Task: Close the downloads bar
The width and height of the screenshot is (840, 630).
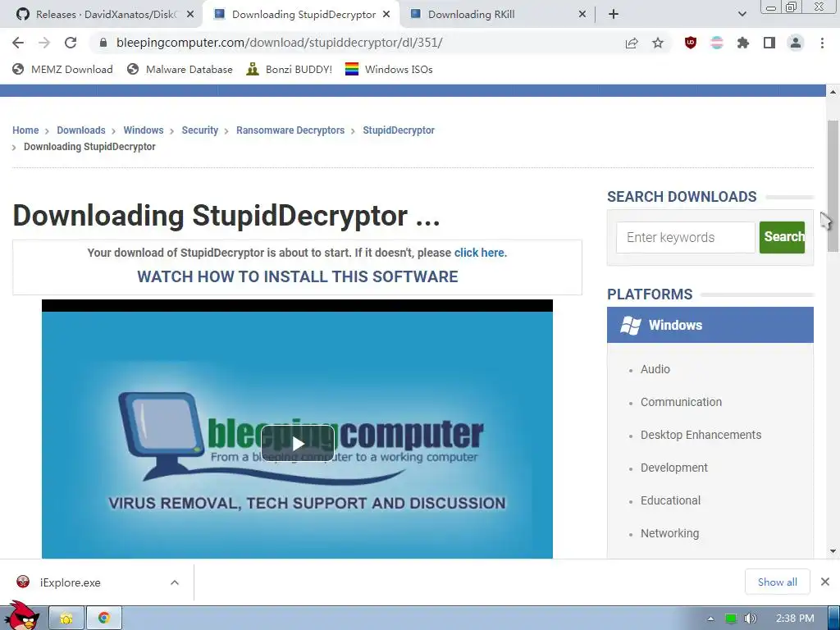Action: 825,582
